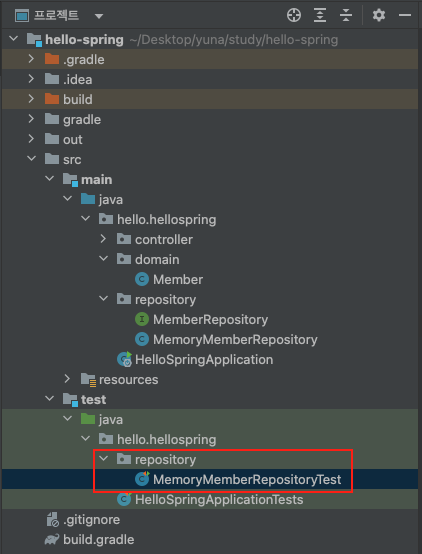The width and height of the screenshot is (422, 554).
Task: Select the HelloSpringApplication file
Action: pyautogui.click(x=204, y=360)
